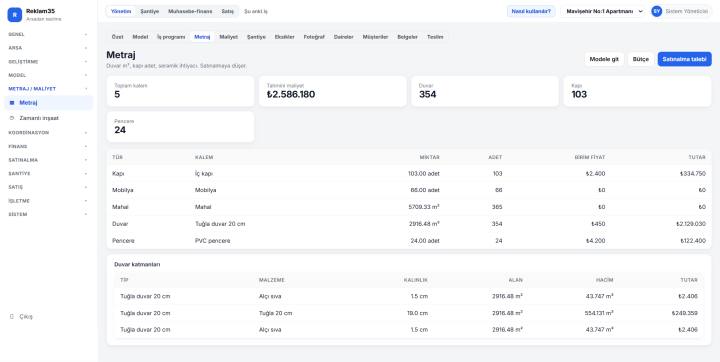This screenshot has width=720, height=362.
Task: Expand the MODEL sidebar section
Action: point(48,75)
